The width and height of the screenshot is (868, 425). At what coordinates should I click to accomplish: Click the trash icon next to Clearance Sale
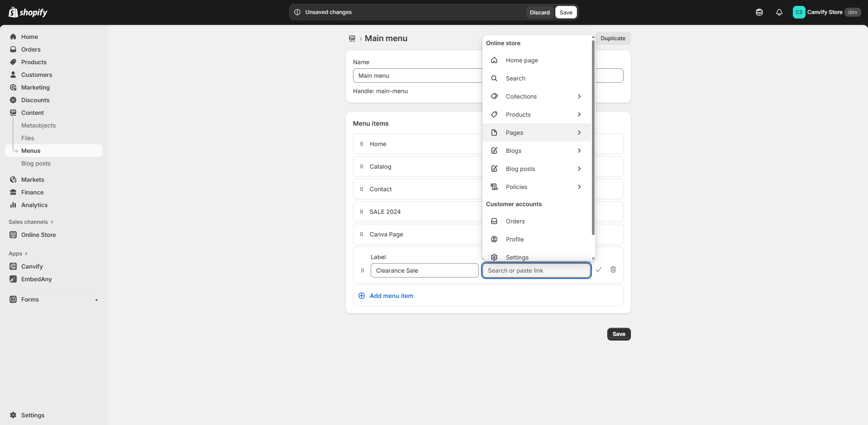(x=613, y=269)
